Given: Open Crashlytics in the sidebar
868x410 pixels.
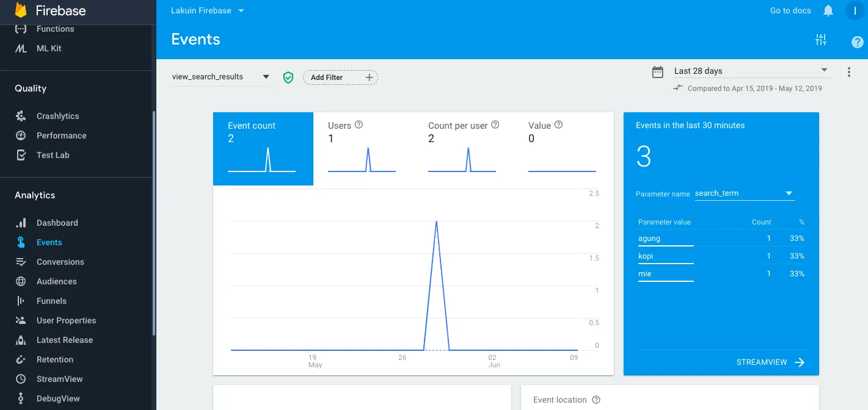Looking at the screenshot, I should (58, 116).
